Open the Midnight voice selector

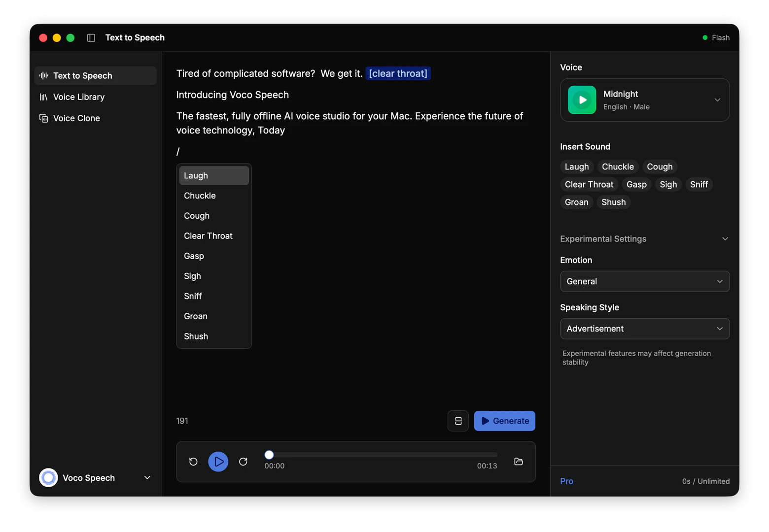point(717,100)
